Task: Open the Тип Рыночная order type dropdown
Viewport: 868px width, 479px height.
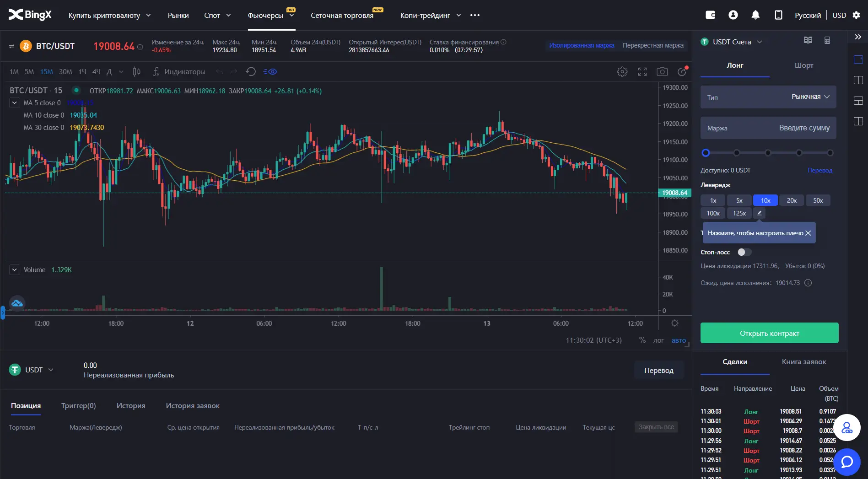Action: click(x=768, y=97)
